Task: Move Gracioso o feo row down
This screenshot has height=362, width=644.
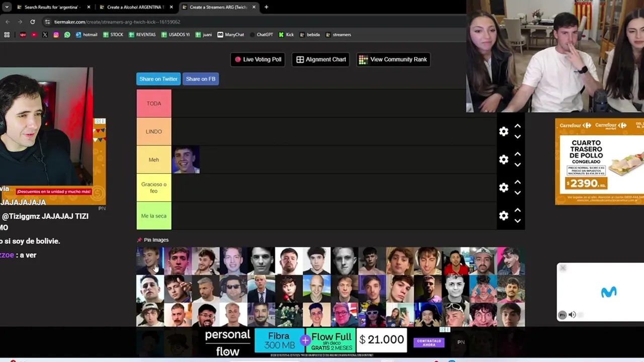Action: pos(517,193)
